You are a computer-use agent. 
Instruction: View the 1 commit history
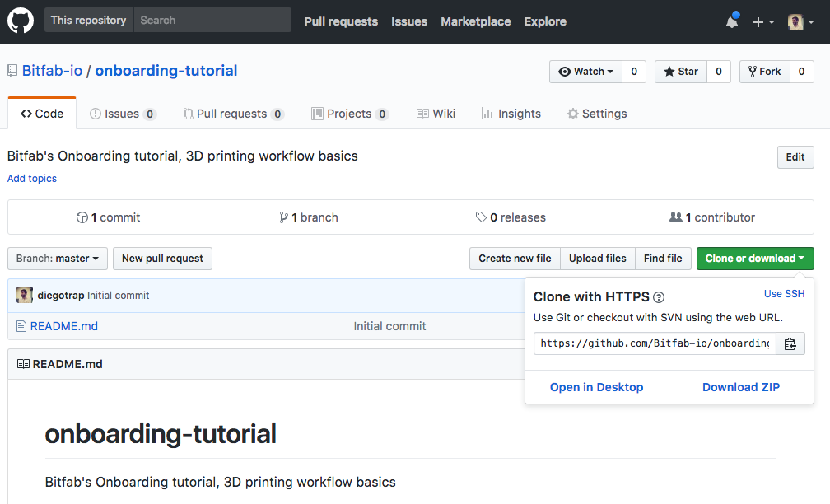108,217
